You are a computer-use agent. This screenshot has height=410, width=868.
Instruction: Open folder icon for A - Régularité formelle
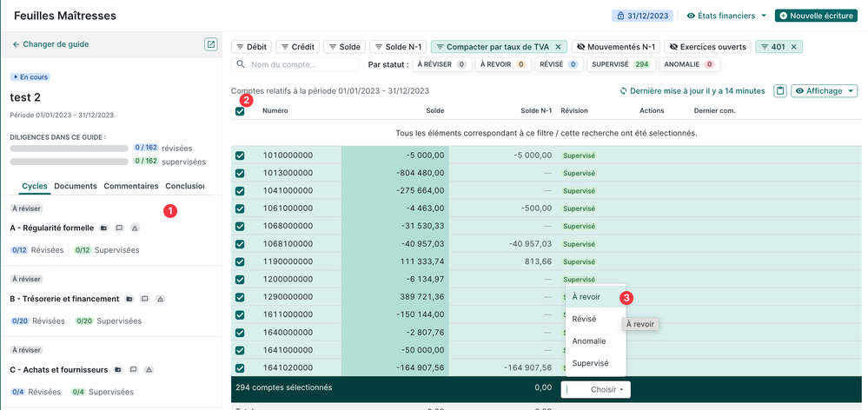(103, 228)
